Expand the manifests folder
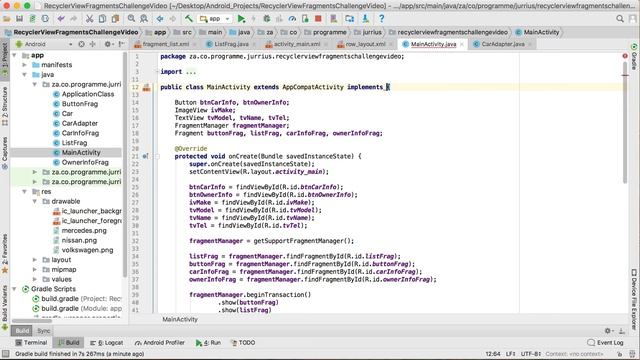This screenshot has width=640, height=360. [x=24, y=65]
